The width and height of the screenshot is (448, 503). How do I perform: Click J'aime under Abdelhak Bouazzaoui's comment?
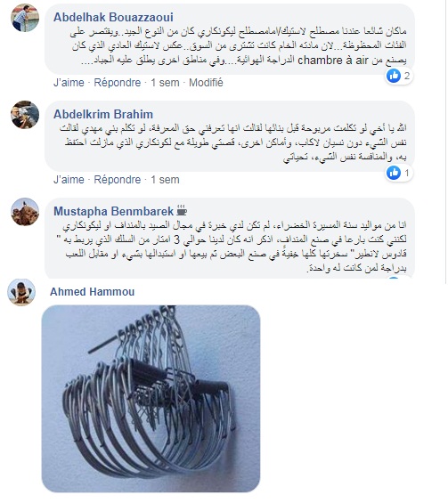(69, 83)
